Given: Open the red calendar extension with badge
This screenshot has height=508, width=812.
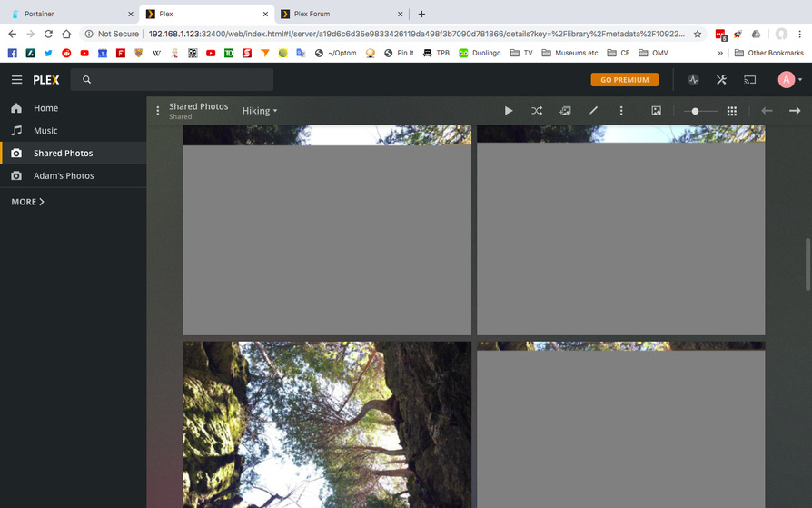Looking at the screenshot, I should point(720,35).
